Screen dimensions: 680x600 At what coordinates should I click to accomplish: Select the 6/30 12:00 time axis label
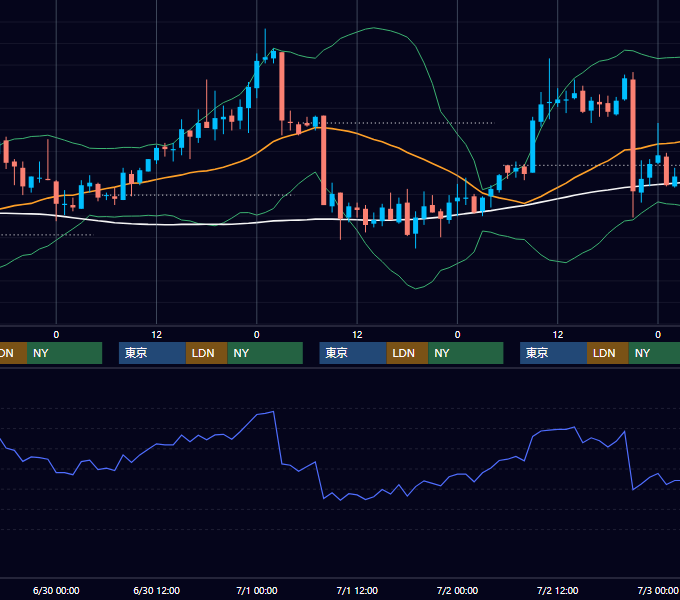[x=157, y=590]
